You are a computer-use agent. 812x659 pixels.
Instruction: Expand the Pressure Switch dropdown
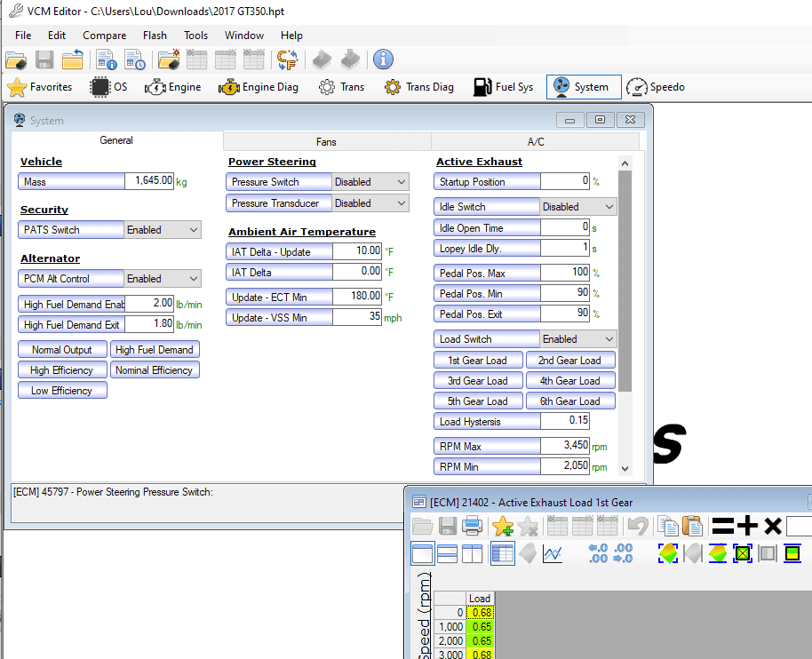point(402,182)
